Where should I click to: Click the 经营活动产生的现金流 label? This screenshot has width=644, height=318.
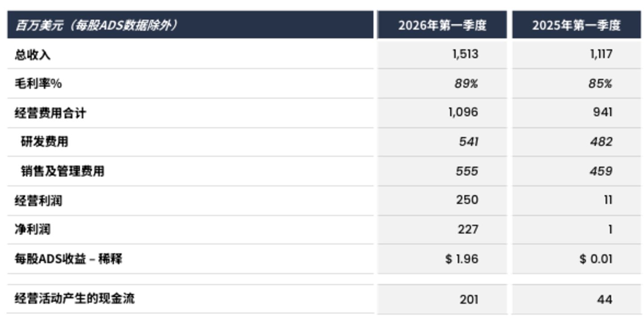coord(74,298)
